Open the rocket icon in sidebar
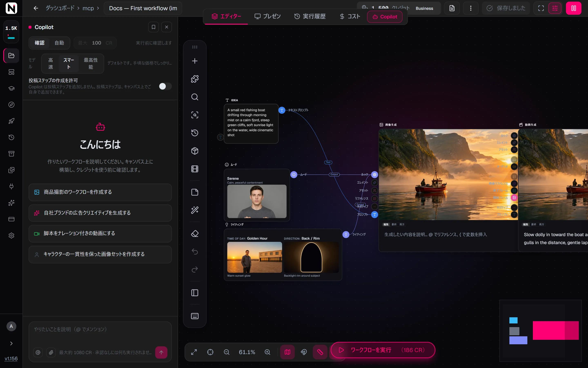The height and width of the screenshot is (368, 588). 11,121
